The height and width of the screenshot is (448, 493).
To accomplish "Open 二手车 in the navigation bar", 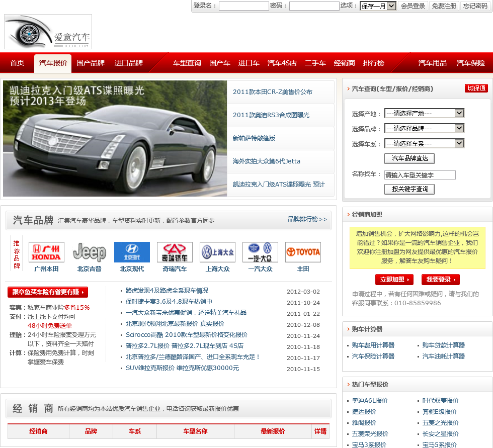I will coord(315,63).
